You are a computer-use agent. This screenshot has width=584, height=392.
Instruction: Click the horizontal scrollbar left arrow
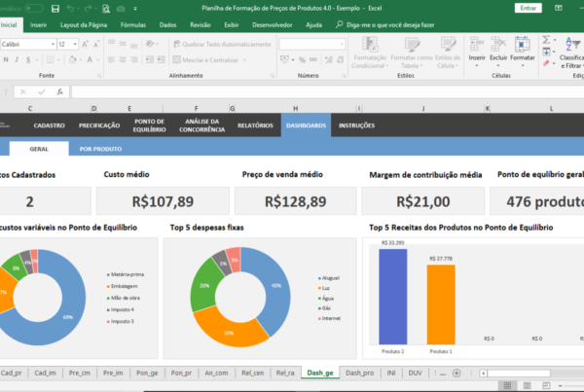point(483,373)
